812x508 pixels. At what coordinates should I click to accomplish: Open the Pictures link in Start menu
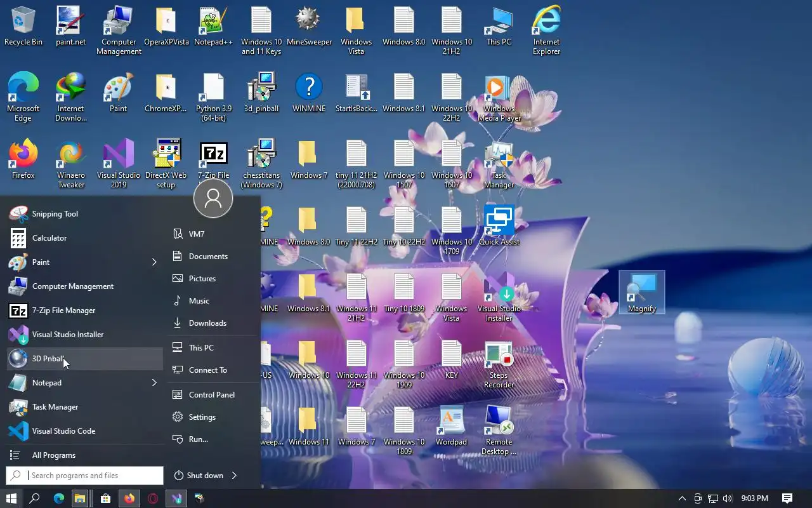pyautogui.click(x=213, y=279)
